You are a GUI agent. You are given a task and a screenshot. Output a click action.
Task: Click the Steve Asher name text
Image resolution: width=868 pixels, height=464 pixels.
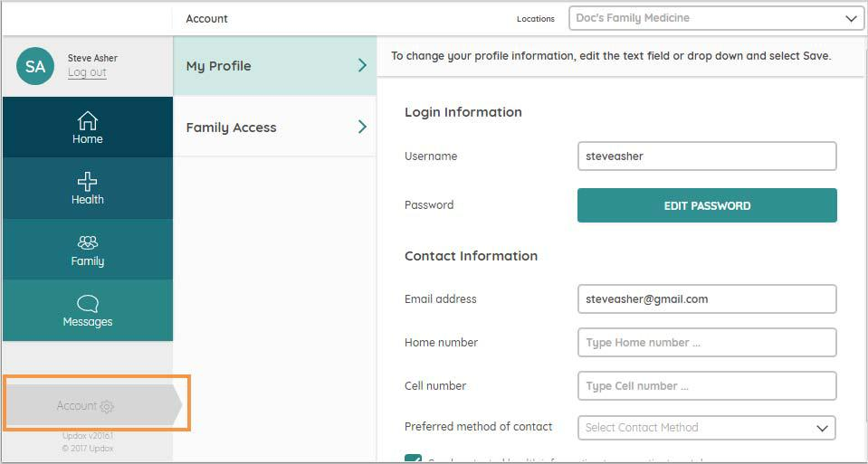92,58
